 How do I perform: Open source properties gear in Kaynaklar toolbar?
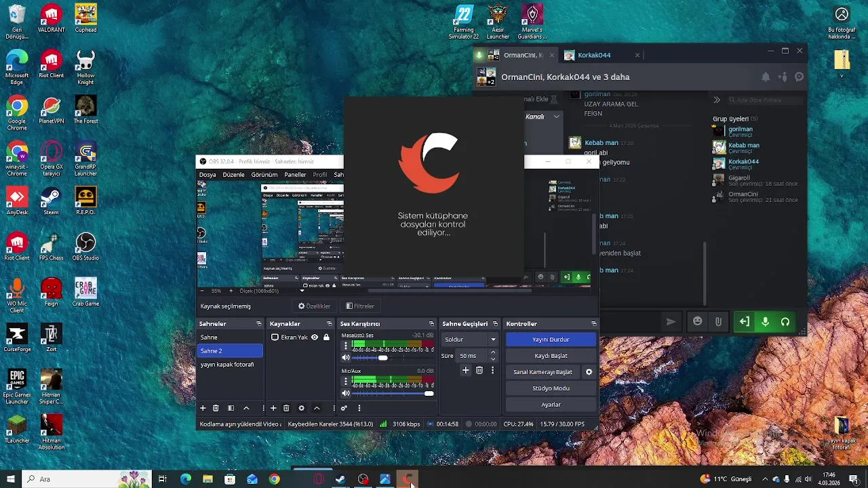pos(301,408)
